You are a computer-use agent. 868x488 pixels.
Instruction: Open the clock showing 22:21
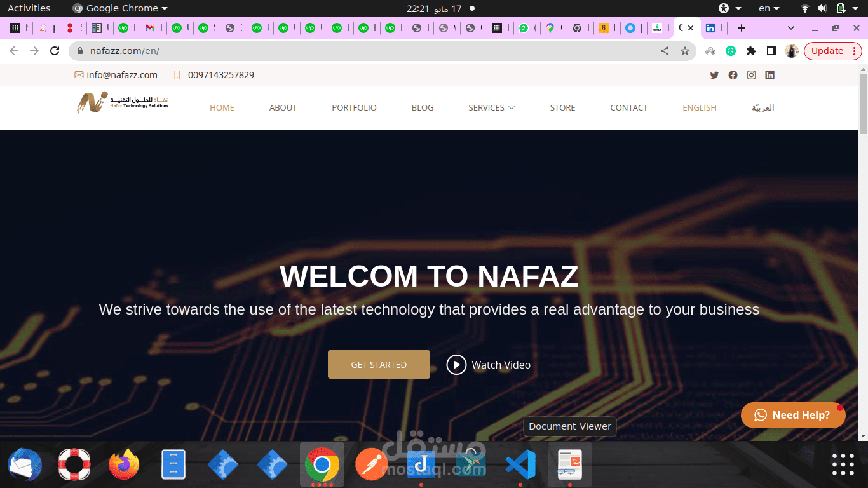tap(434, 8)
